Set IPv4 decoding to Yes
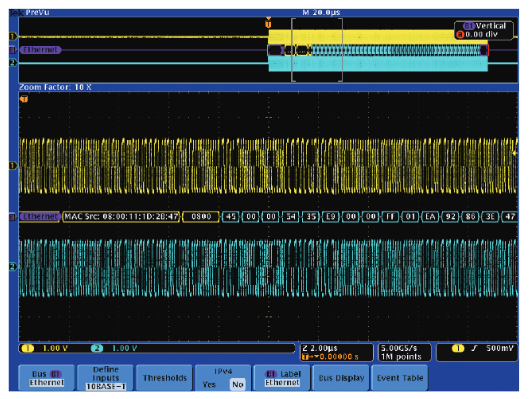 (x=209, y=384)
